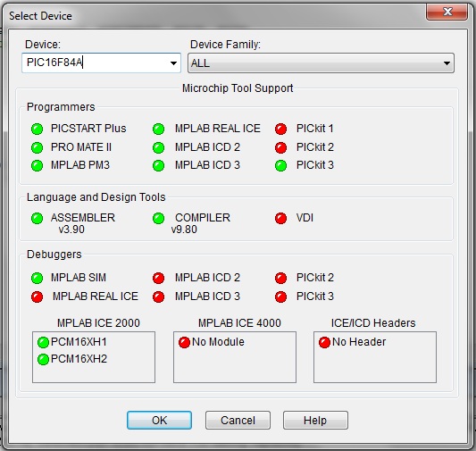Image resolution: width=476 pixels, height=451 pixels.
Task: Click red indicator for debugger PICkit 2
Action: [280, 278]
